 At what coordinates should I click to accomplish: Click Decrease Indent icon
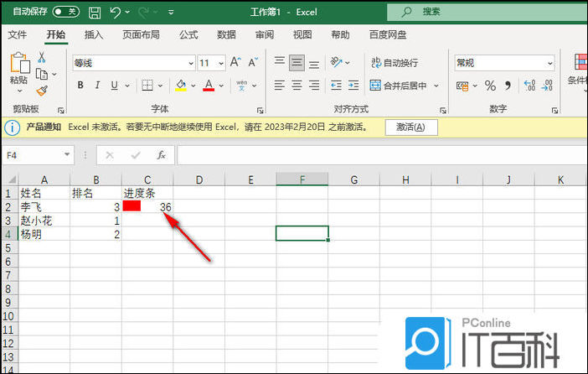tap(337, 86)
